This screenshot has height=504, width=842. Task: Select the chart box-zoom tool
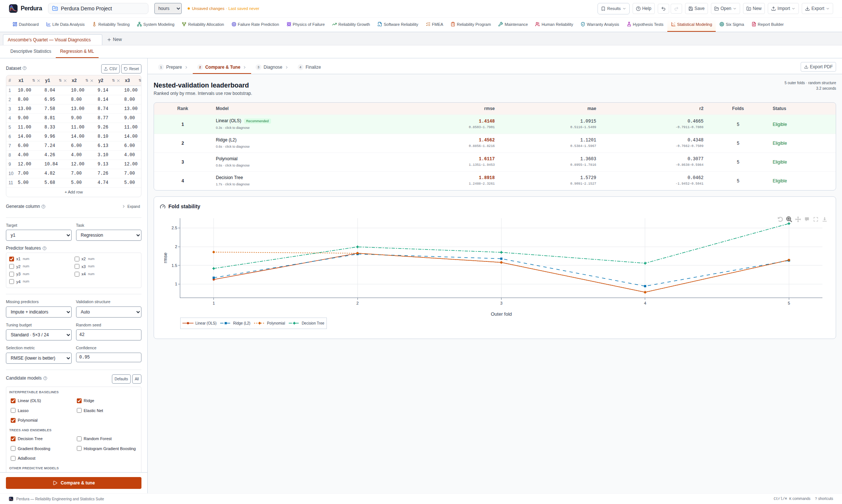click(789, 219)
